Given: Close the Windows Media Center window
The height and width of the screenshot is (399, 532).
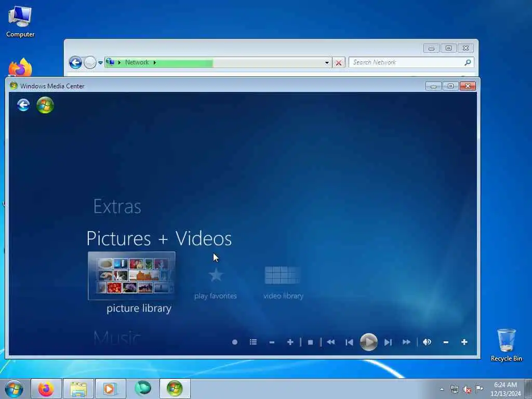Looking at the screenshot, I should (x=468, y=86).
